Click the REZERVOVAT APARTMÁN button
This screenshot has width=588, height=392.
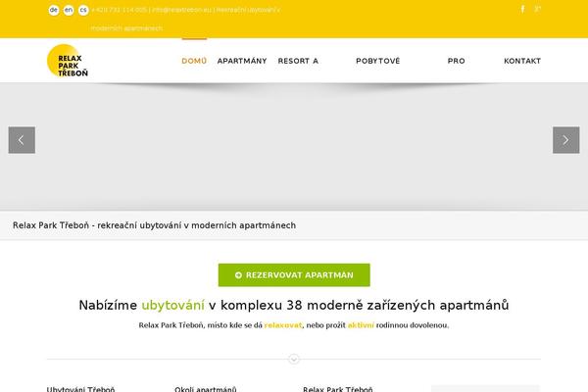click(x=294, y=275)
